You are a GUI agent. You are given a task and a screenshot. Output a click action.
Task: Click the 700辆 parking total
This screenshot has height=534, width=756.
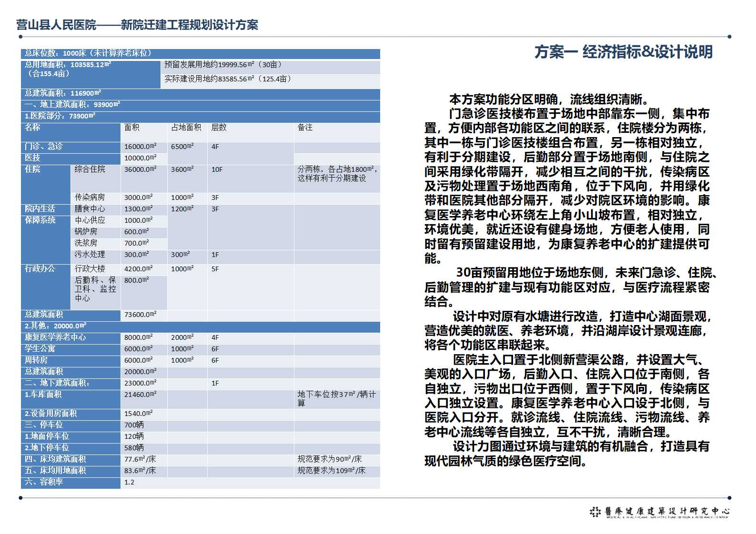coord(134,425)
